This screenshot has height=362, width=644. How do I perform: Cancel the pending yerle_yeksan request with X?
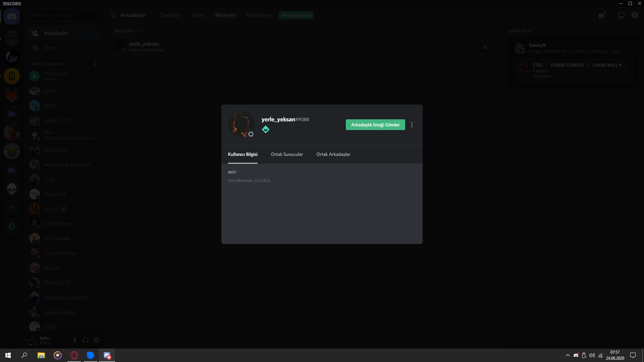tap(485, 47)
